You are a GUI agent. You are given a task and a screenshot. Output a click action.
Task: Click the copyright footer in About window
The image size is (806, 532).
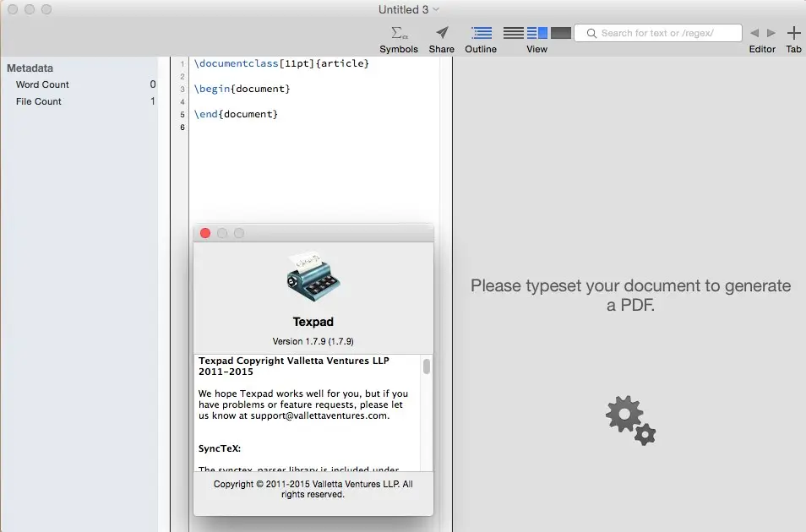click(x=313, y=489)
